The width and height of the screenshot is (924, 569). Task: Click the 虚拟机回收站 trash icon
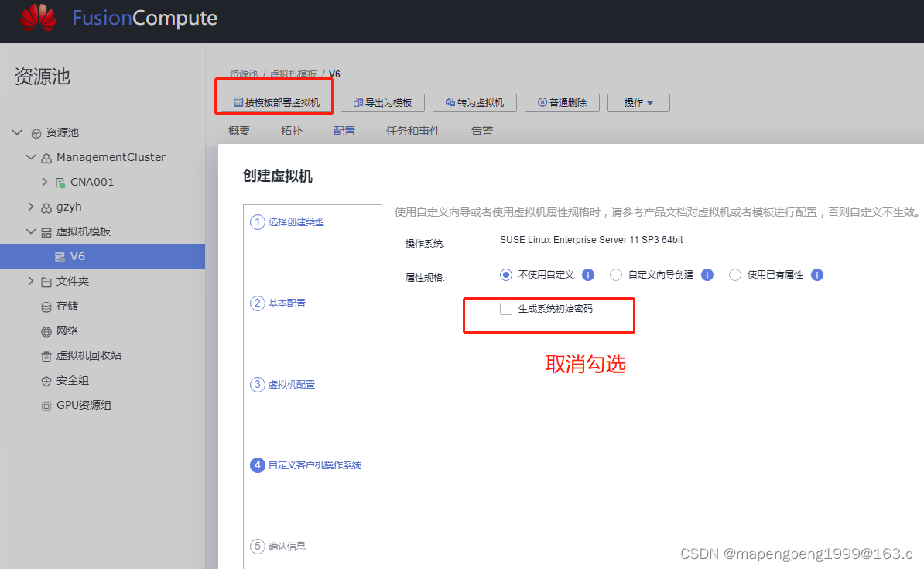(46, 356)
